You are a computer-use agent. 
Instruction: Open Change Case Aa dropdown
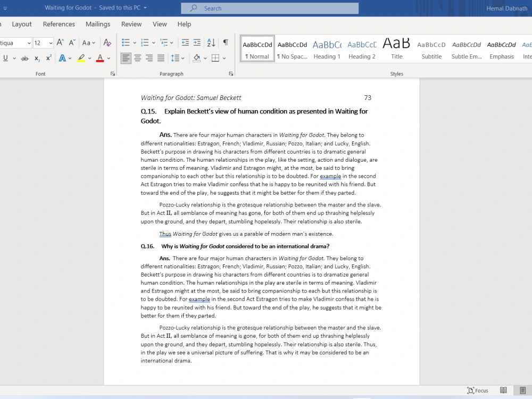(x=89, y=43)
